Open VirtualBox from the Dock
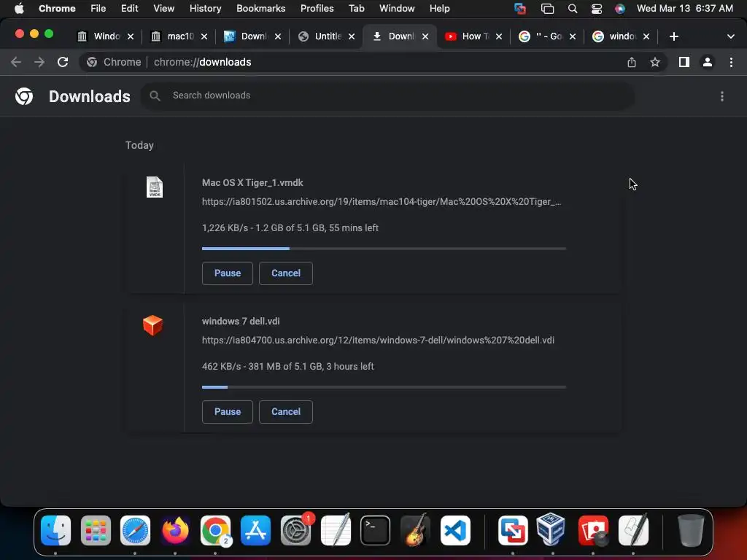Image resolution: width=747 pixels, height=560 pixels. pos(551,529)
